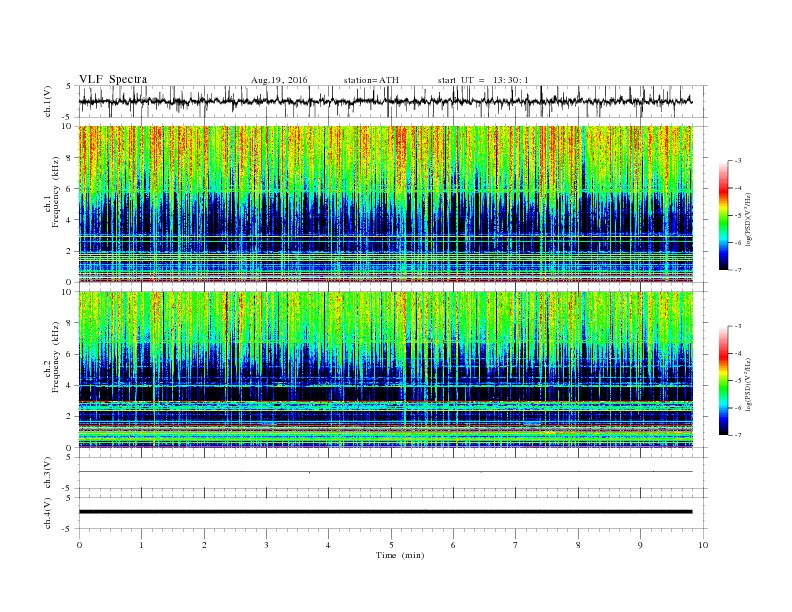Click the "station=ATH" header text
792x612 pixels.
point(371,80)
